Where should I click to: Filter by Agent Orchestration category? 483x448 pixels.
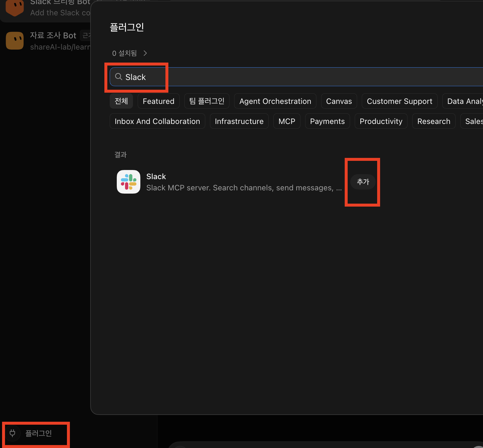(275, 101)
